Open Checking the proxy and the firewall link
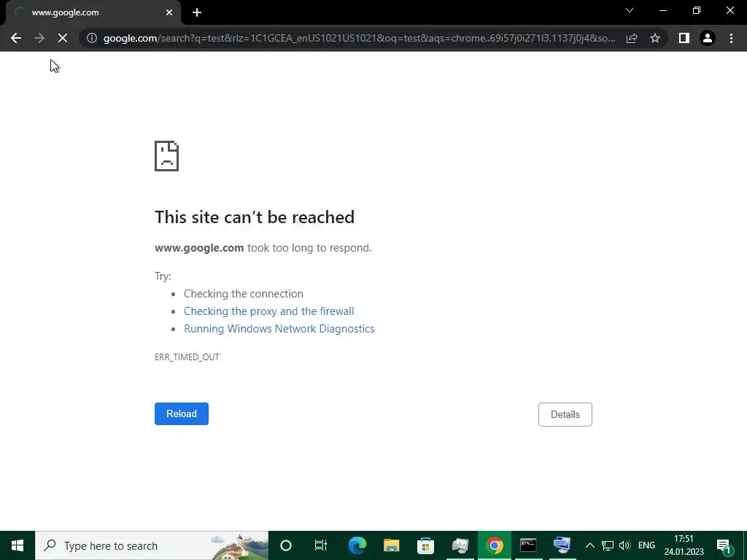 268,311
